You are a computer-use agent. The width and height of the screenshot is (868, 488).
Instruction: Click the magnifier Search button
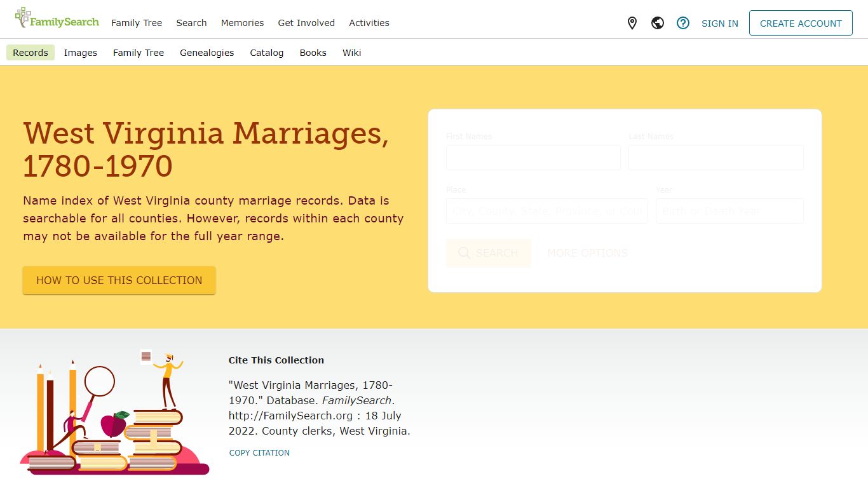click(x=488, y=253)
